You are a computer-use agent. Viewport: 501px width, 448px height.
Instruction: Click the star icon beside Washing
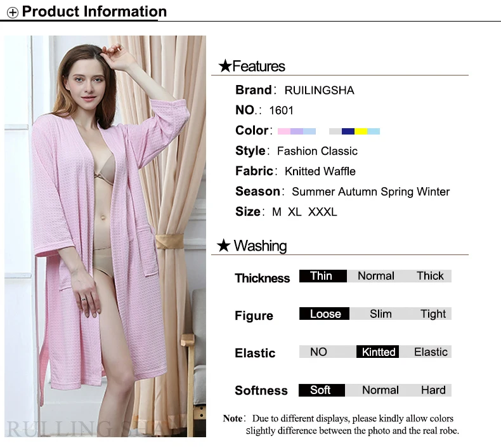(223, 246)
